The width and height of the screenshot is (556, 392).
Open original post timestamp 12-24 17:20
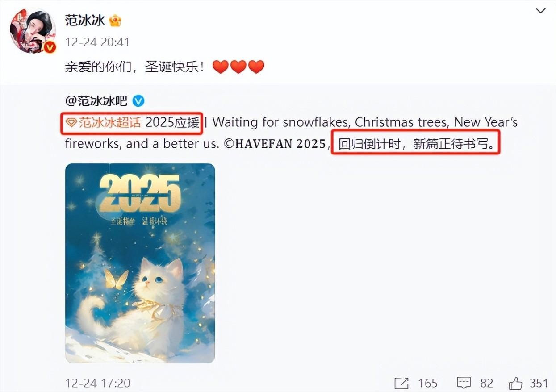97,383
